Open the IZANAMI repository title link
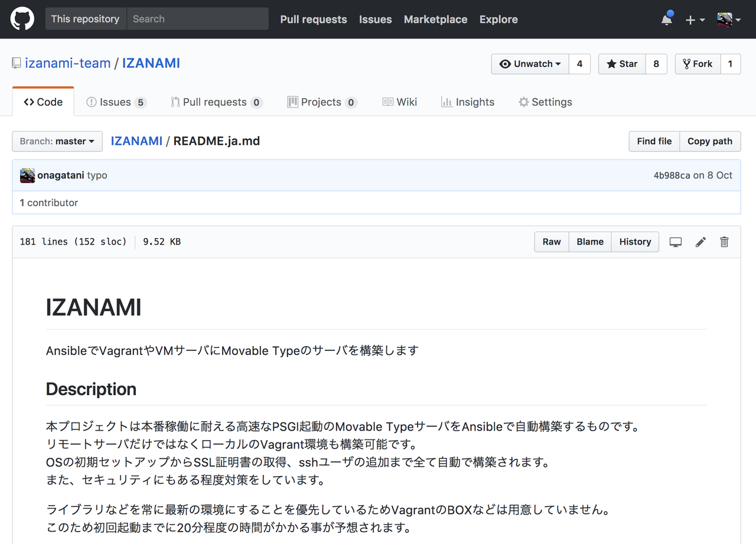Screen dimensions: 756x544 tap(151, 63)
